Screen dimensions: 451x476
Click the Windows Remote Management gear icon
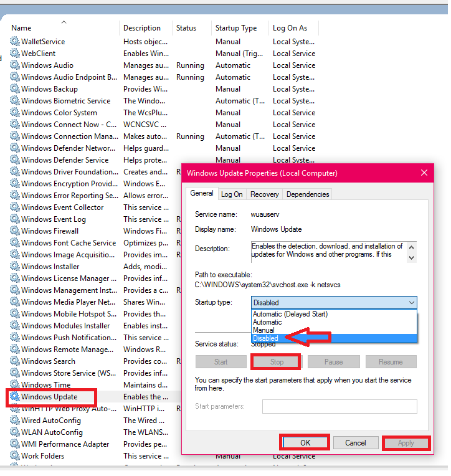14,349
